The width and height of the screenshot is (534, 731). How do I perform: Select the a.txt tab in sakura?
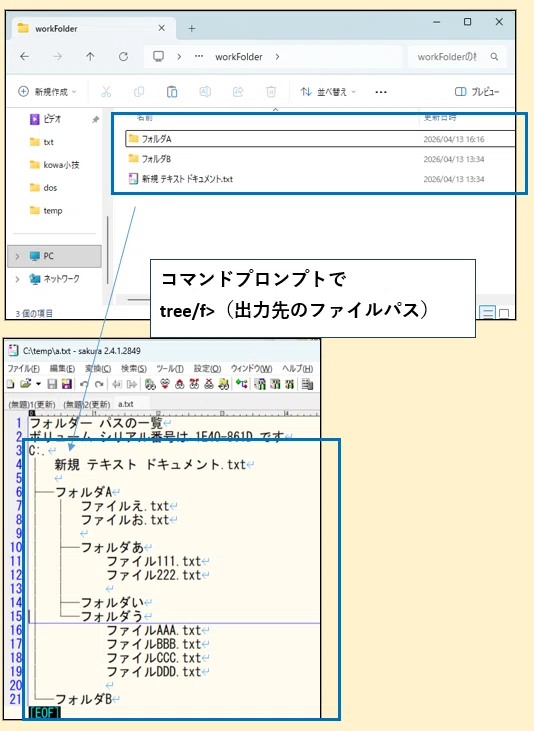click(126, 404)
